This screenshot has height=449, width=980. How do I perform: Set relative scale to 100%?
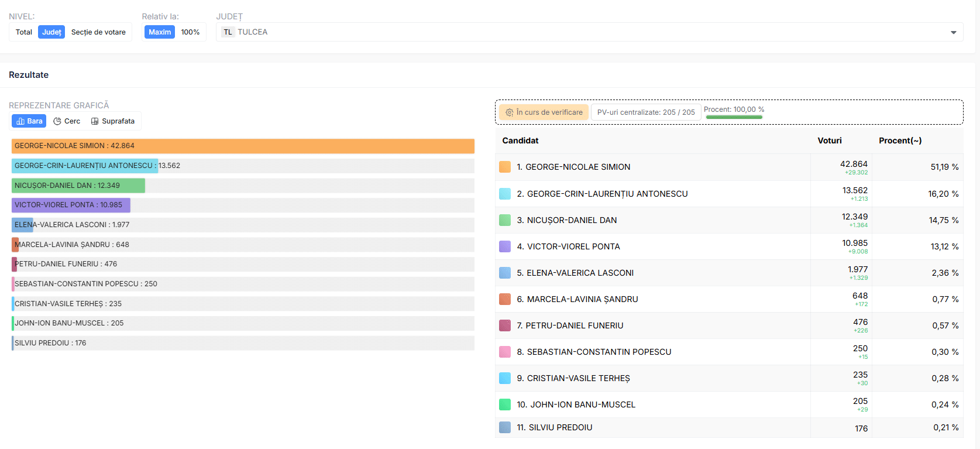click(190, 32)
